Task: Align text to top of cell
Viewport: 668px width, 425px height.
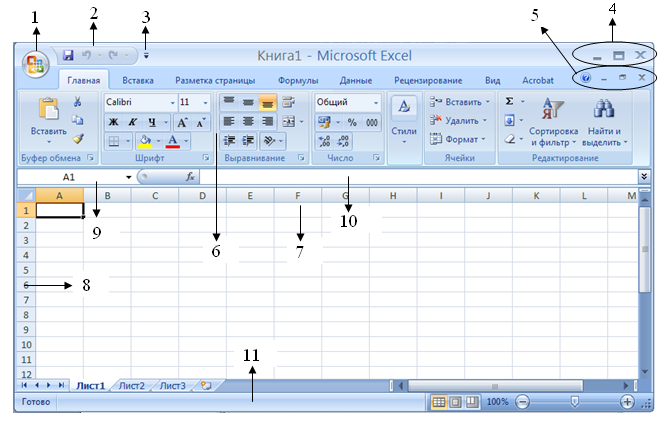Action: click(x=229, y=102)
